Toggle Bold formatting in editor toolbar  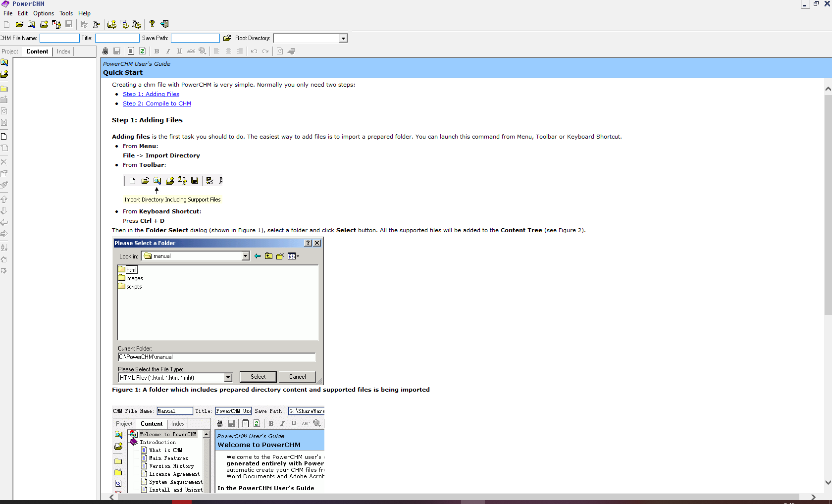pos(156,51)
